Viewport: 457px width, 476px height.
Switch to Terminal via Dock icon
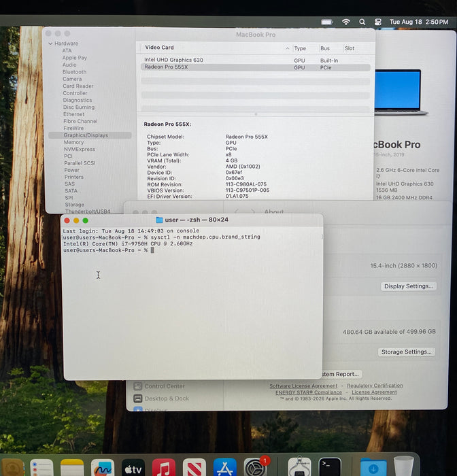click(330, 468)
